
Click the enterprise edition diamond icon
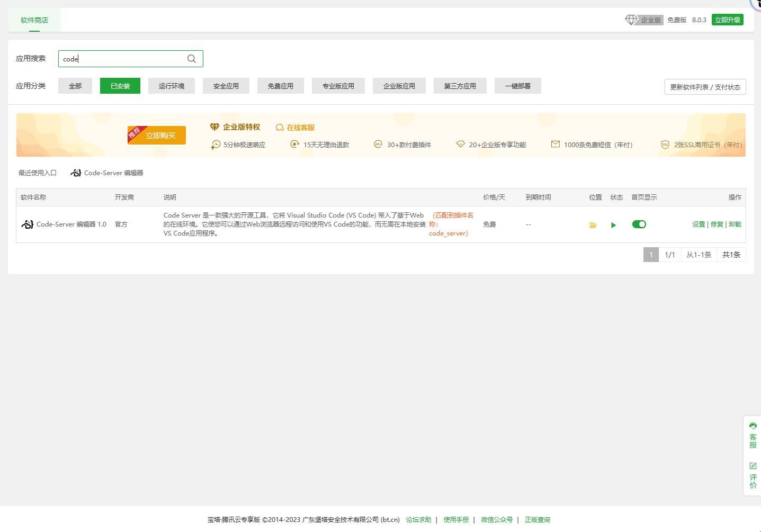[631, 20]
